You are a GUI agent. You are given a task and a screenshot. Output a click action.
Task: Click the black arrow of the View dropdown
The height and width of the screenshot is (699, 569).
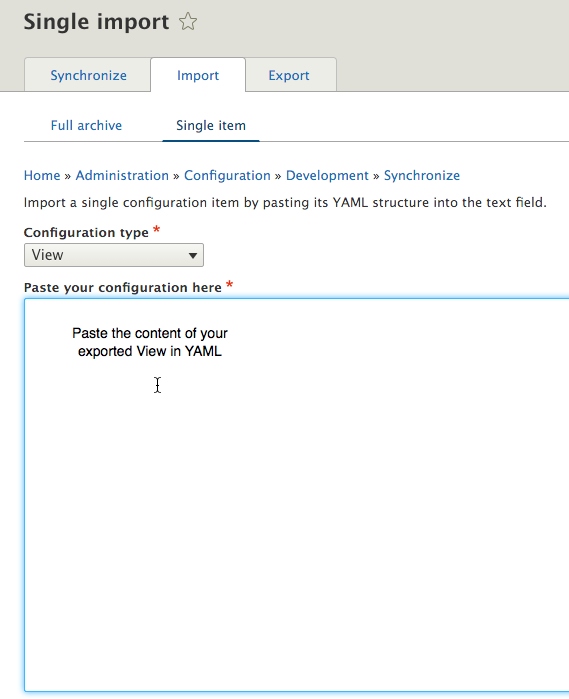coord(193,256)
